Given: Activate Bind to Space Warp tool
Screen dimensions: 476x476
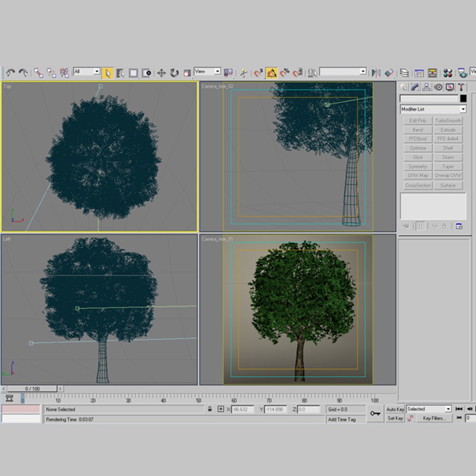Looking at the screenshot, I should pos(64,73).
